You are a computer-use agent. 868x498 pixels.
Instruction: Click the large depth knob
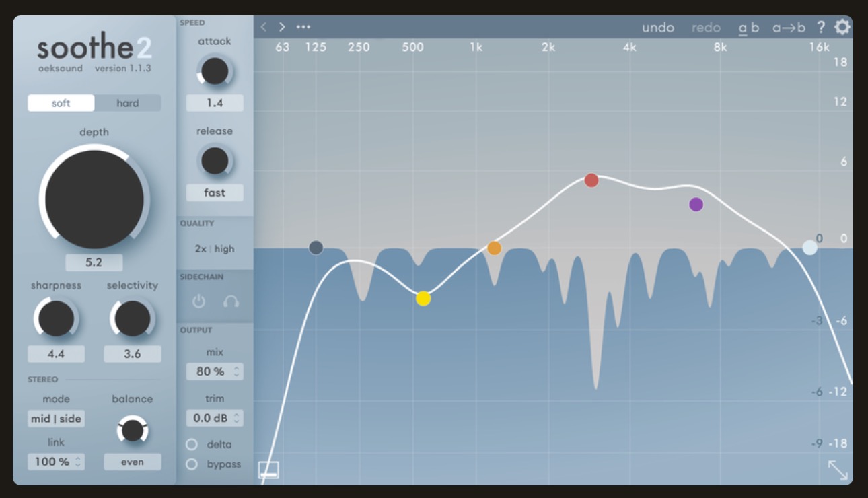(94, 199)
